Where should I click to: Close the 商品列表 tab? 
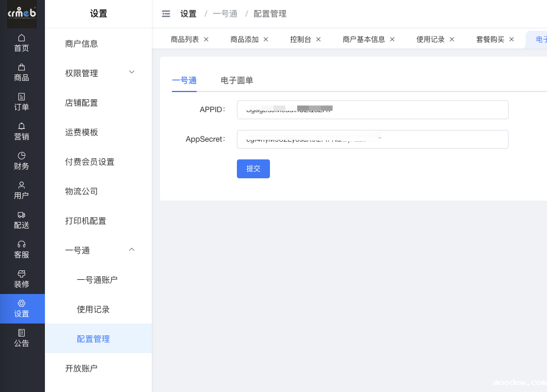(x=206, y=40)
